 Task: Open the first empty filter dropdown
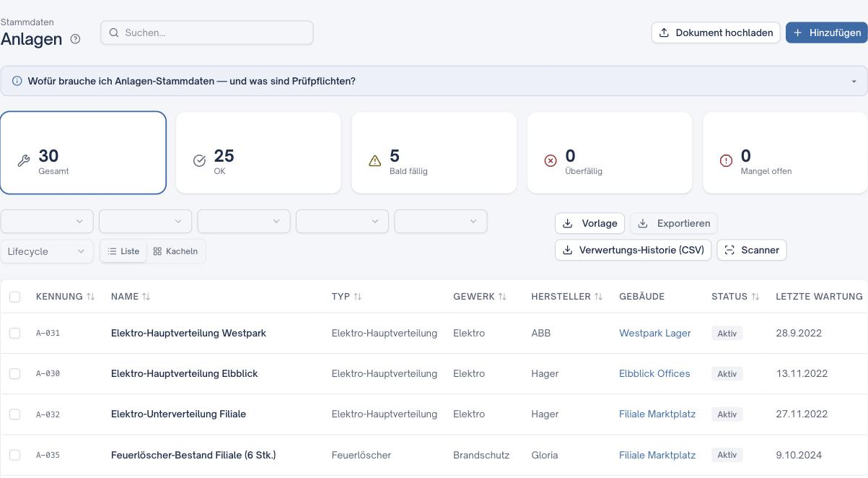point(47,221)
